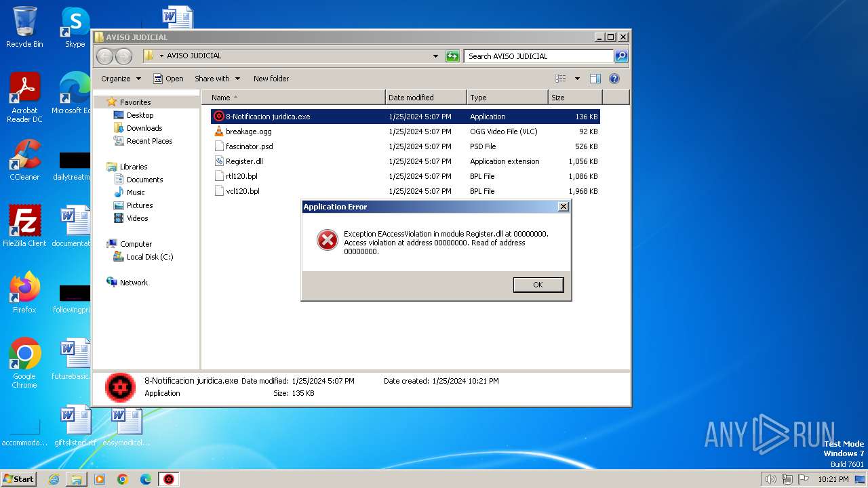Open the Share with dropdown
This screenshot has height=488, width=868.
click(x=216, y=79)
